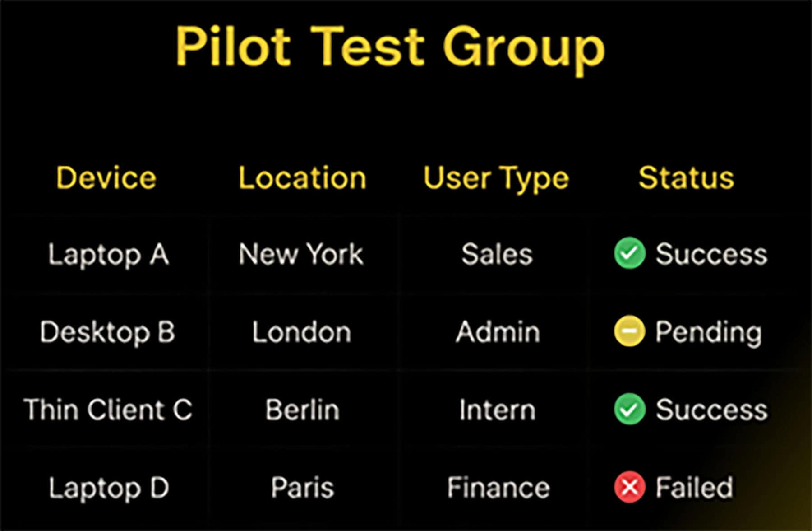
Task: Click the green Success icon for Thin Client C
Action: (x=629, y=409)
